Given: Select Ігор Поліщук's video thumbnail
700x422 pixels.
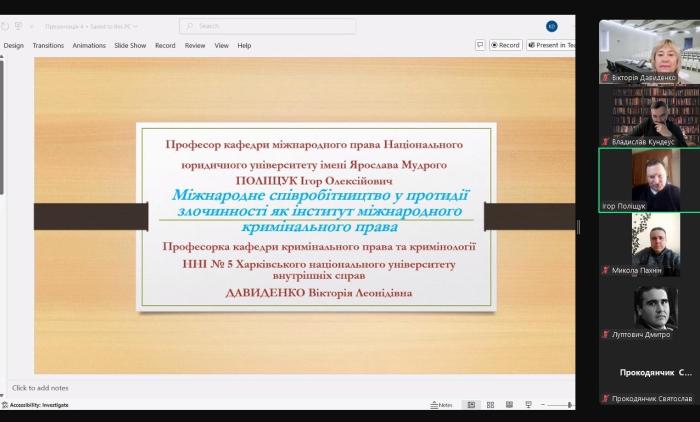Looking at the screenshot, I should [649, 180].
